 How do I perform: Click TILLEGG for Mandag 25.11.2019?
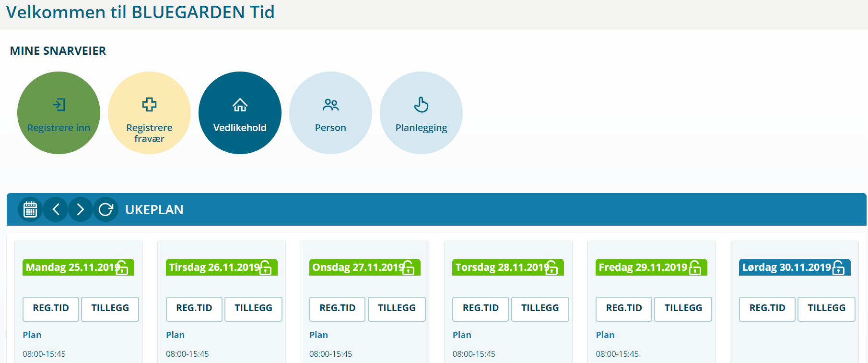[110, 309]
